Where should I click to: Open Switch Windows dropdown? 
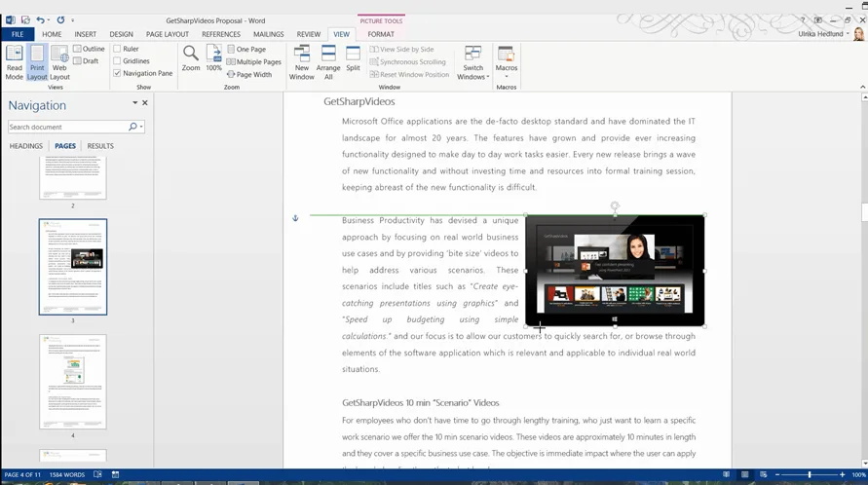(x=472, y=62)
